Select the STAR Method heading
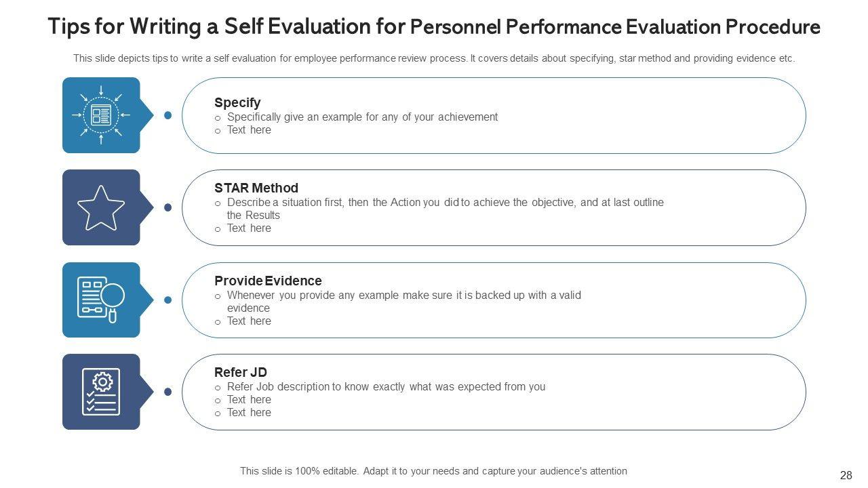The image size is (868, 488). pos(256,188)
